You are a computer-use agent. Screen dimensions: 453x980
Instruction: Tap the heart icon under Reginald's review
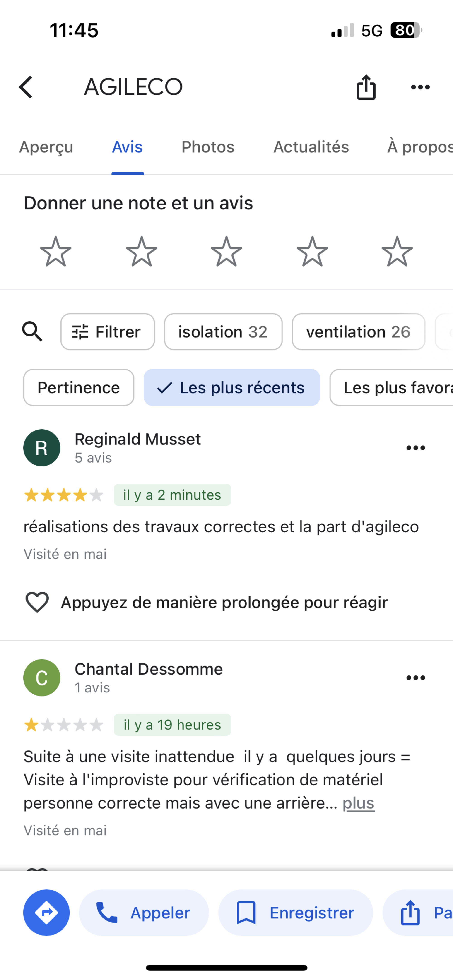(37, 602)
